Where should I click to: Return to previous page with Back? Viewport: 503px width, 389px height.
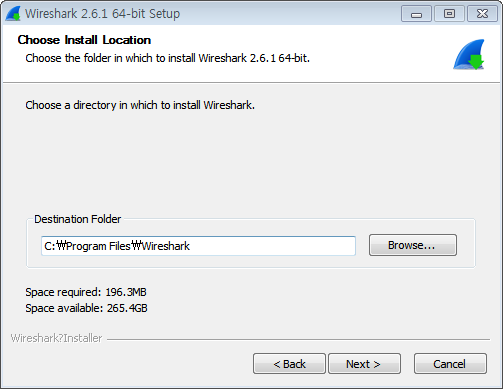pyautogui.click(x=289, y=364)
